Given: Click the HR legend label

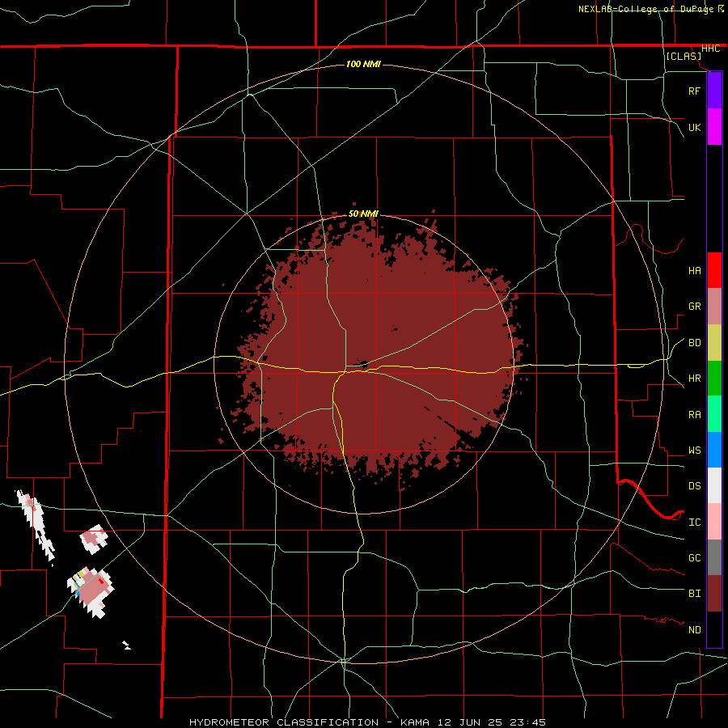Looking at the screenshot, I should (x=694, y=379).
